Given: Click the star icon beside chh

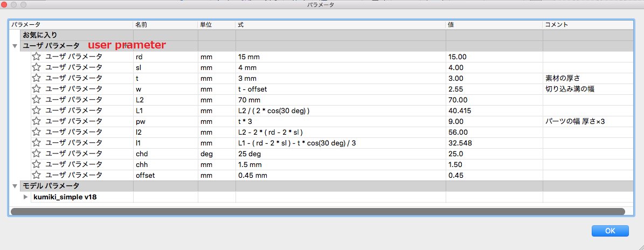Looking at the screenshot, I should pyautogui.click(x=37, y=164).
